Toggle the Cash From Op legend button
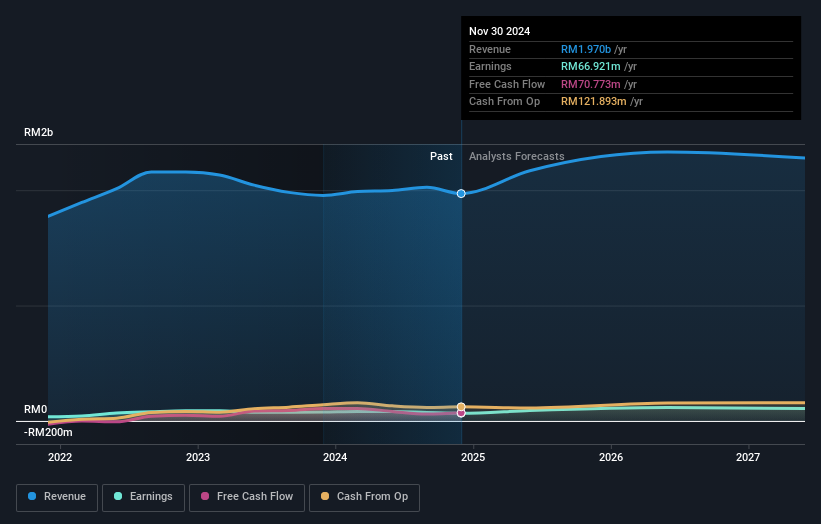 coord(364,497)
